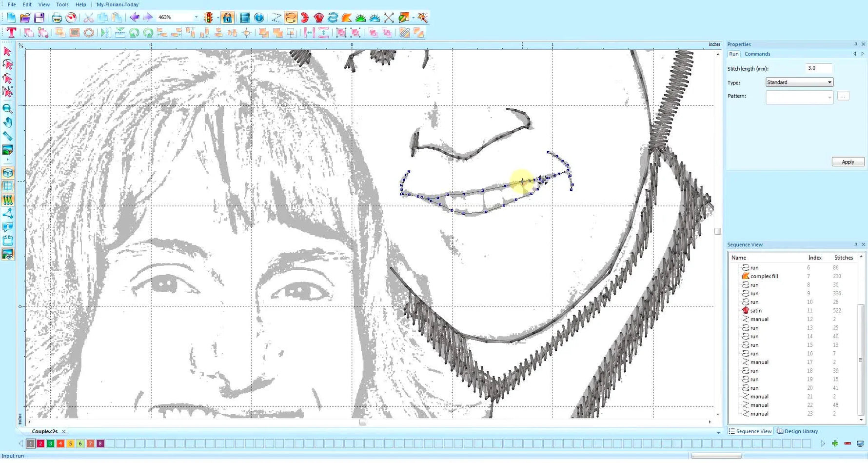Select the orange complex fill tool
Viewport: 868px width, 463px height.
tap(347, 18)
